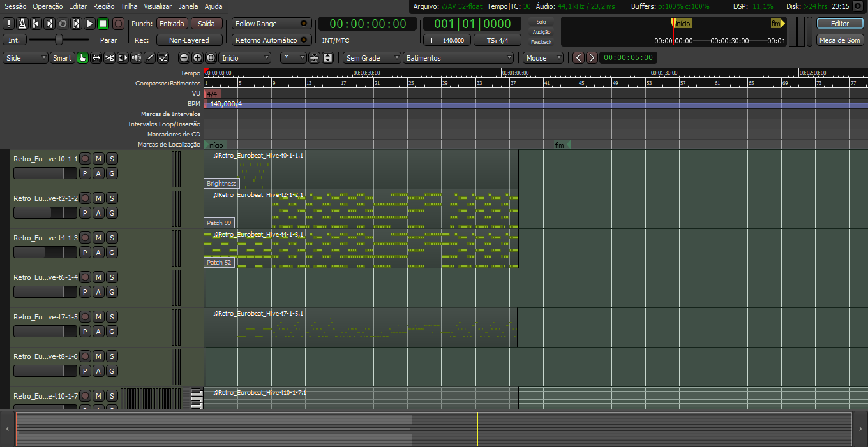Start playback with the play icon
Image resolution: width=868 pixels, height=447 pixels.
(x=89, y=24)
